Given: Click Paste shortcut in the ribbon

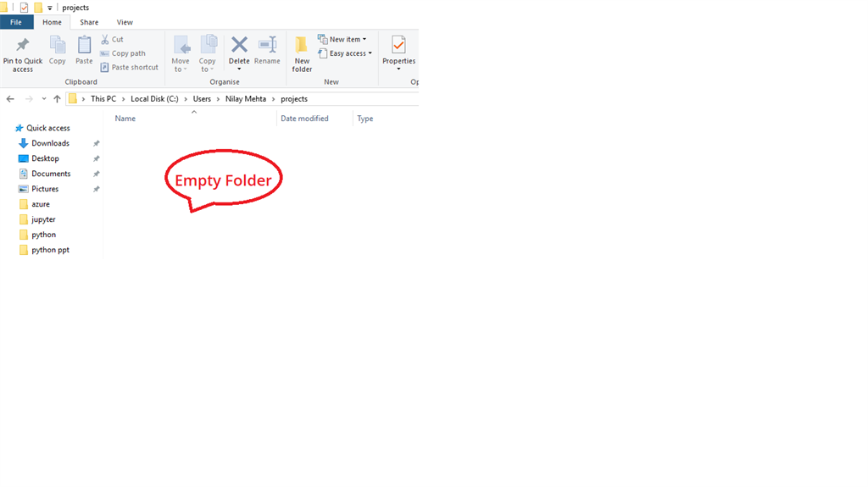Looking at the screenshot, I should pyautogui.click(x=129, y=67).
